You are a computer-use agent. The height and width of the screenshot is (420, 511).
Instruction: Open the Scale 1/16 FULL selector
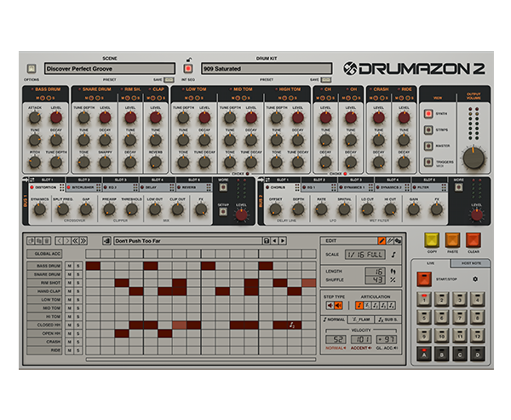click(365, 255)
